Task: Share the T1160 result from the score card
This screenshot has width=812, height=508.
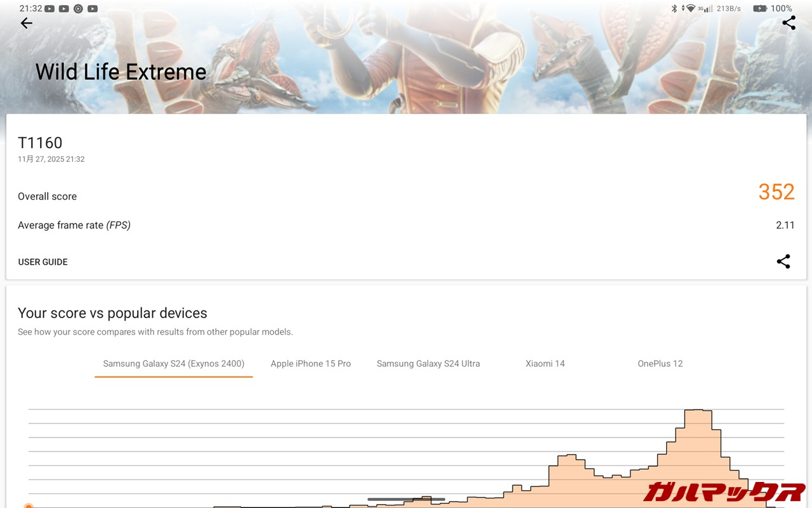Action: (783, 262)
